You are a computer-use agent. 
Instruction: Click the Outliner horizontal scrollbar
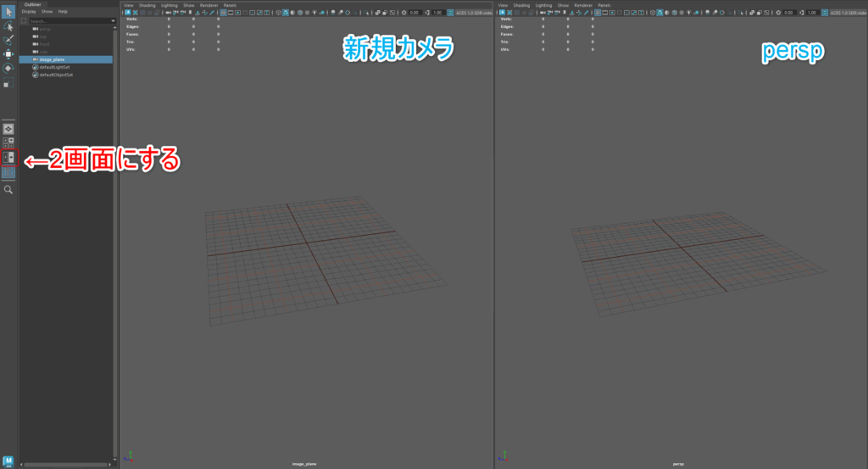(x=66, y=465)
